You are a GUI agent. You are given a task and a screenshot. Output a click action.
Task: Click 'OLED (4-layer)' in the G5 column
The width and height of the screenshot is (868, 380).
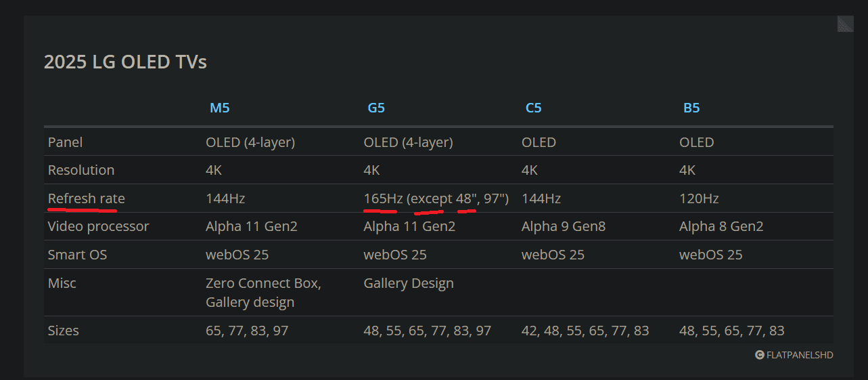(409, 142)
